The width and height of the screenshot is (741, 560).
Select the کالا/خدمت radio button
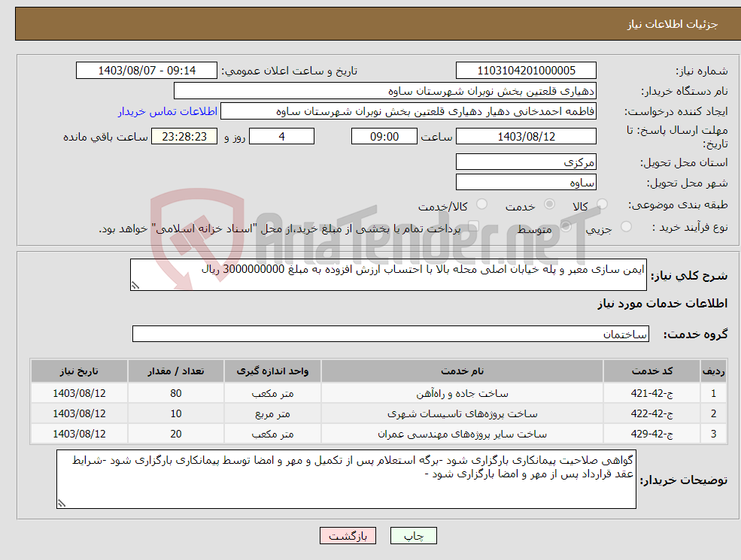[x=481, y=204]
